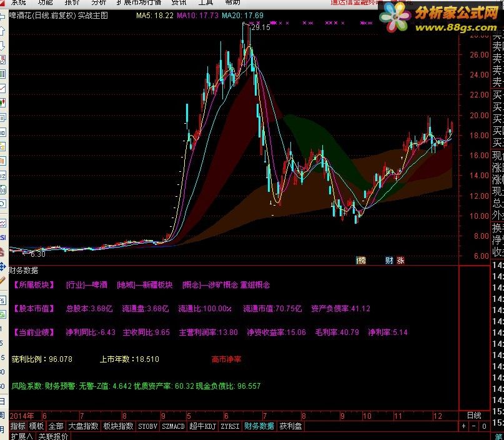Click the 高市净率 red label
Viewport: 504px width, 440px height.
[226, 359]
